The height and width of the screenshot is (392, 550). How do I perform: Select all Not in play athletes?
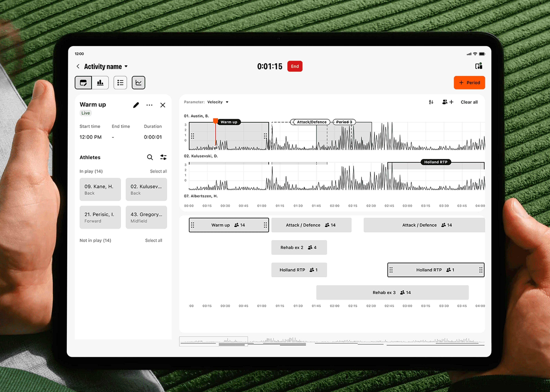(x=153, y=240)
